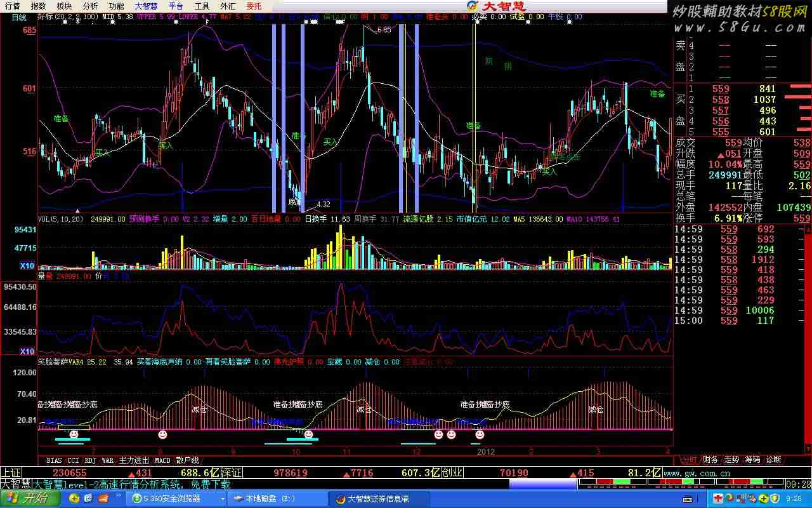Select the 分时 tab in right panel
812x508 pixels.
coord(688,460)
